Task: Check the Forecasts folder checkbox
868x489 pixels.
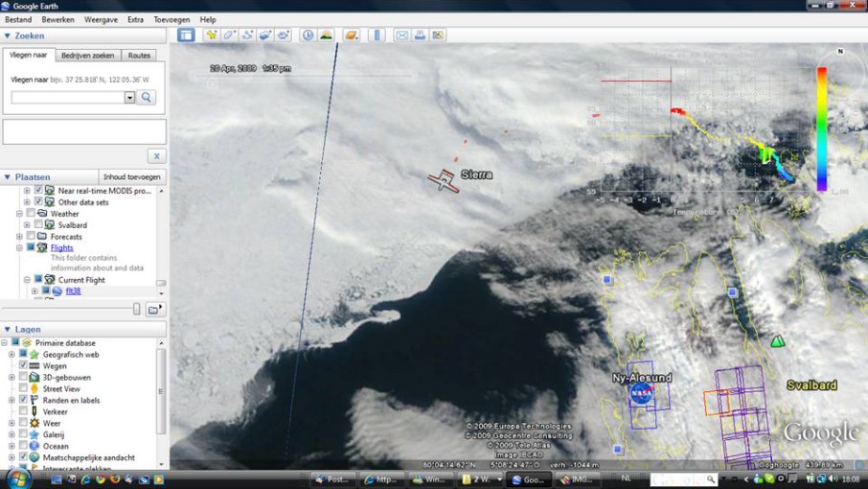Action: [x=31, y=236]
